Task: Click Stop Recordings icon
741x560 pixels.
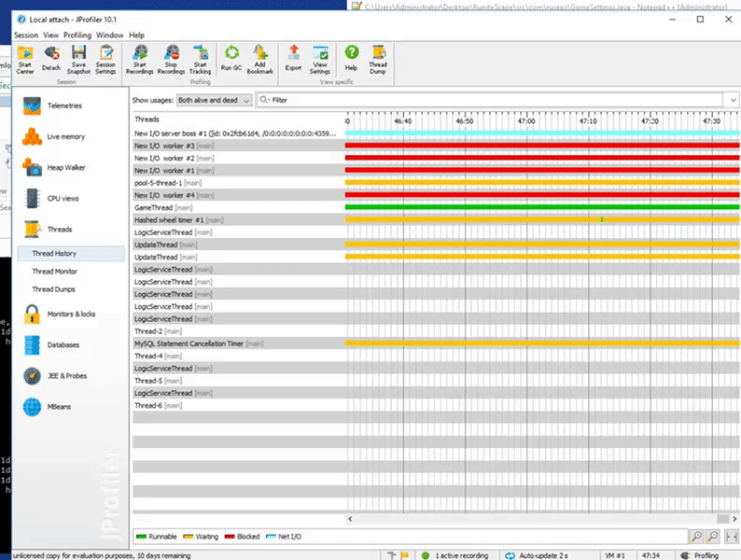Action: (x=171, y=60)
